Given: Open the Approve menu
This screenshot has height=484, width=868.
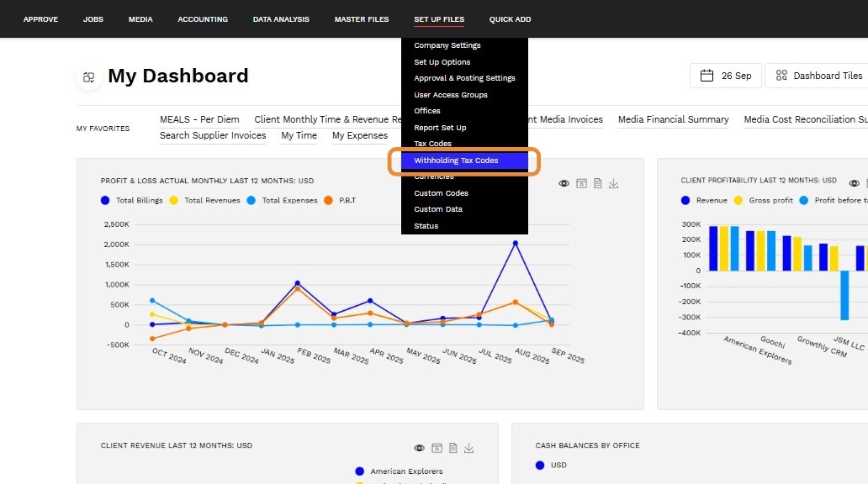Looking at the screenshot, I should 40,19.
